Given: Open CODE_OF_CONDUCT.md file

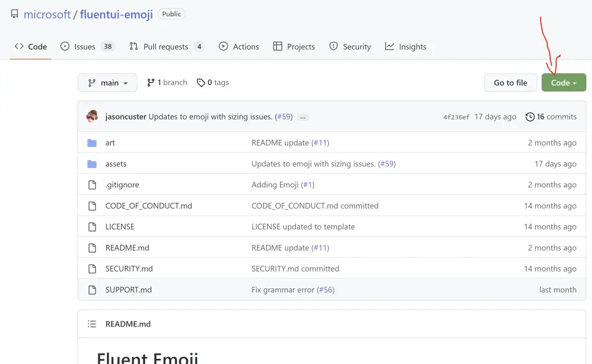Looking at the screenshot, I should [149, 206].
